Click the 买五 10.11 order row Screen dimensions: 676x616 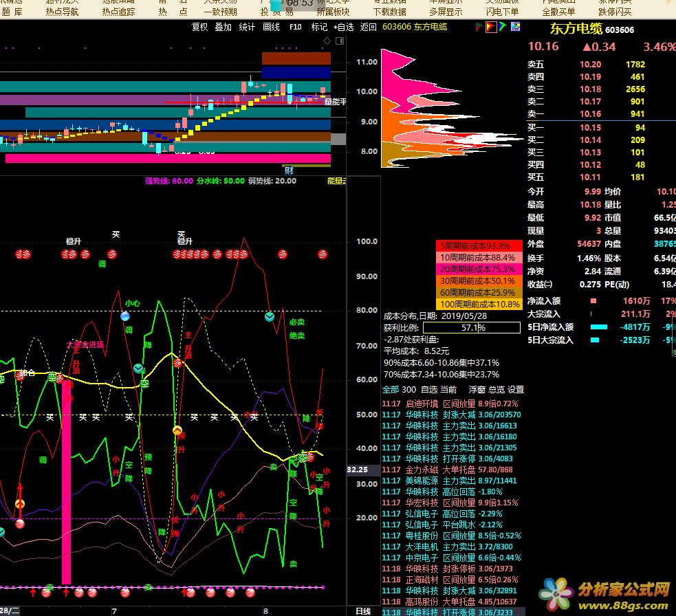587,177
